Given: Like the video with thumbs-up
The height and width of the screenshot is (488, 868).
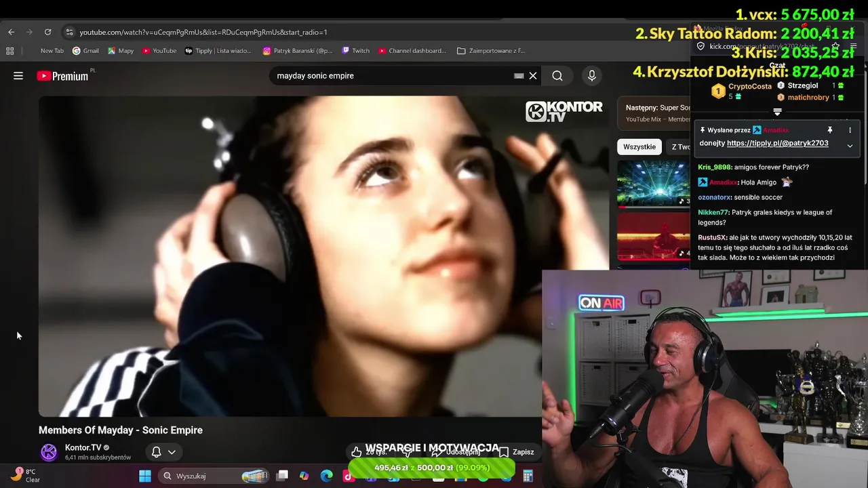Looking at the screenshot, I should click(x=357, y=452).
